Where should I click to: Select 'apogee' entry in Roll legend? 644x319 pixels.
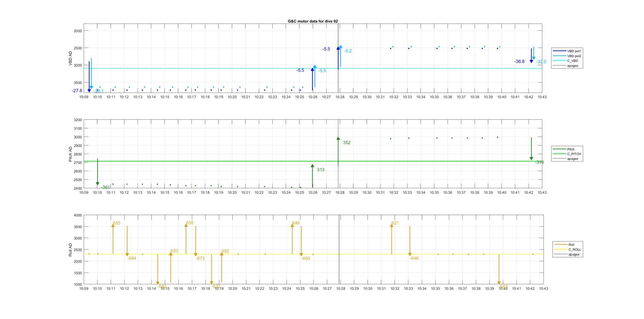pyautogui.click(x=568, y=255)
